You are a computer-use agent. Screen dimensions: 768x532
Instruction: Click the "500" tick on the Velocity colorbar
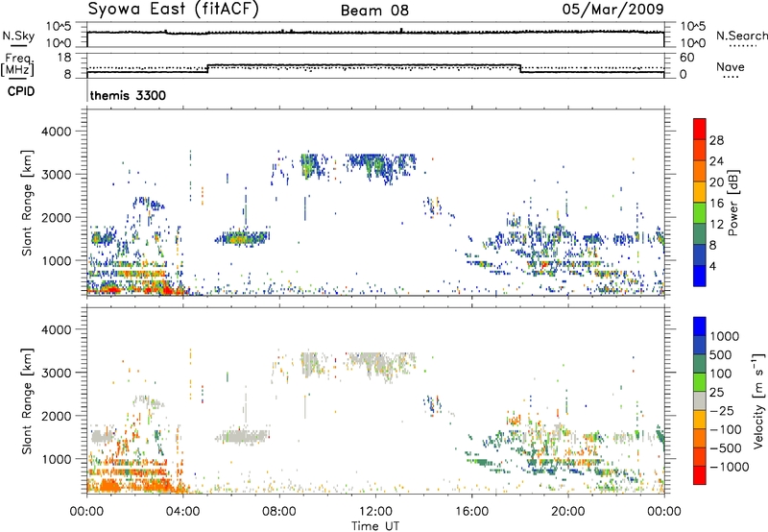click(719, 354)
